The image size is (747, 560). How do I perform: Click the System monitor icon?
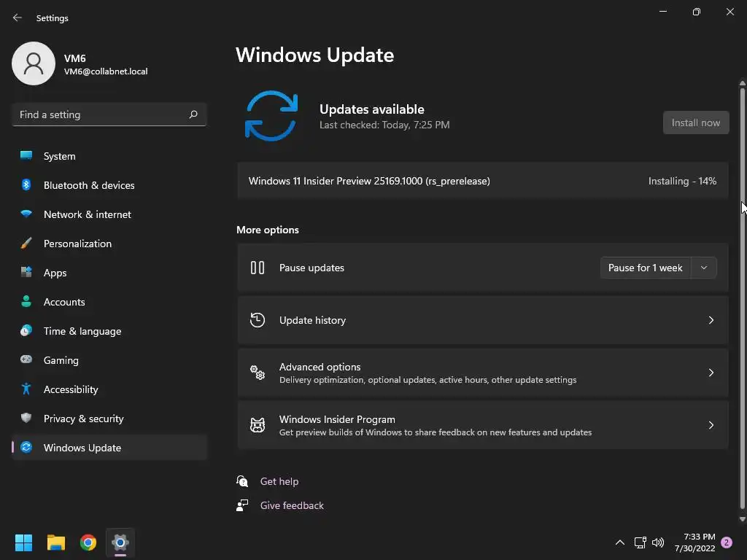(26, 155)
